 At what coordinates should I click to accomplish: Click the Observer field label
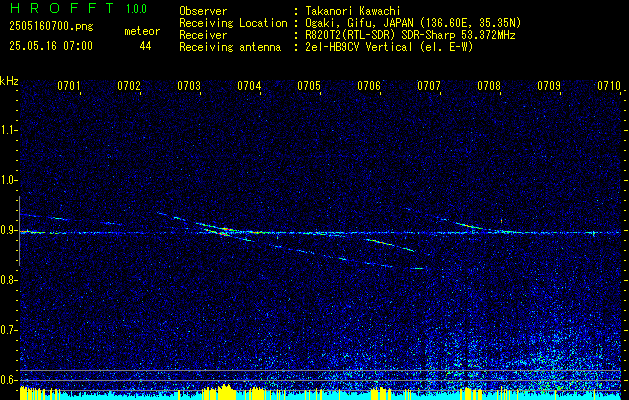point(203,11)
